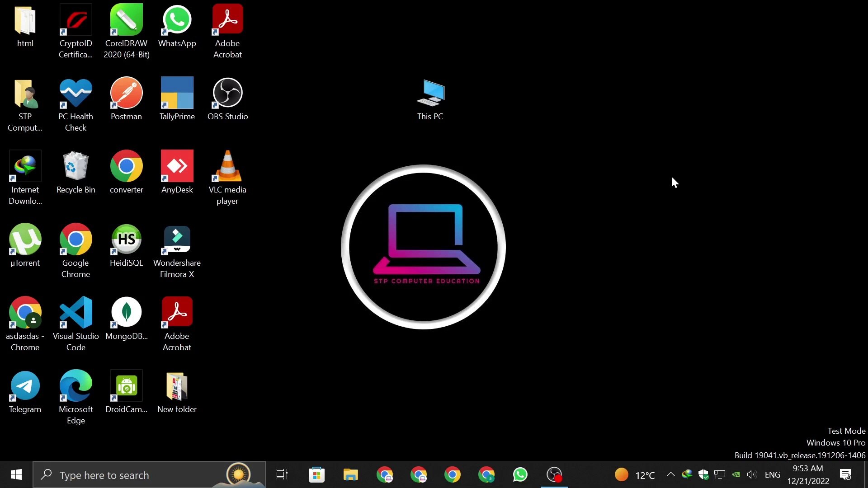Switch the ENG input language indicator

(x=772, y=474)
